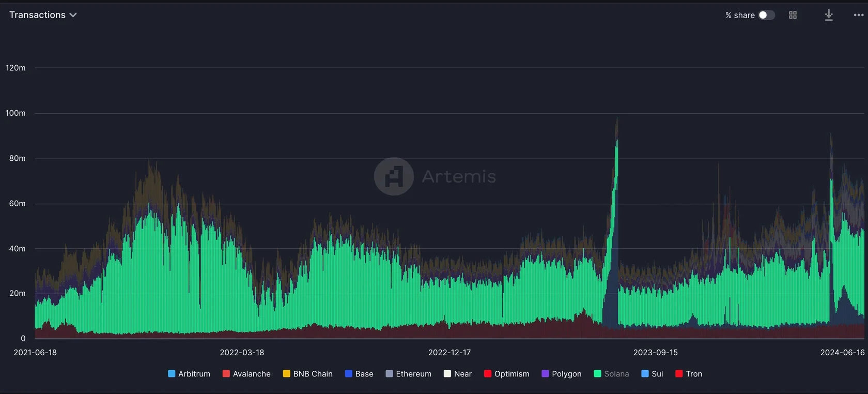Download the chart data
The width and height of the screenshot is (868, 394).
pos(829,15)
